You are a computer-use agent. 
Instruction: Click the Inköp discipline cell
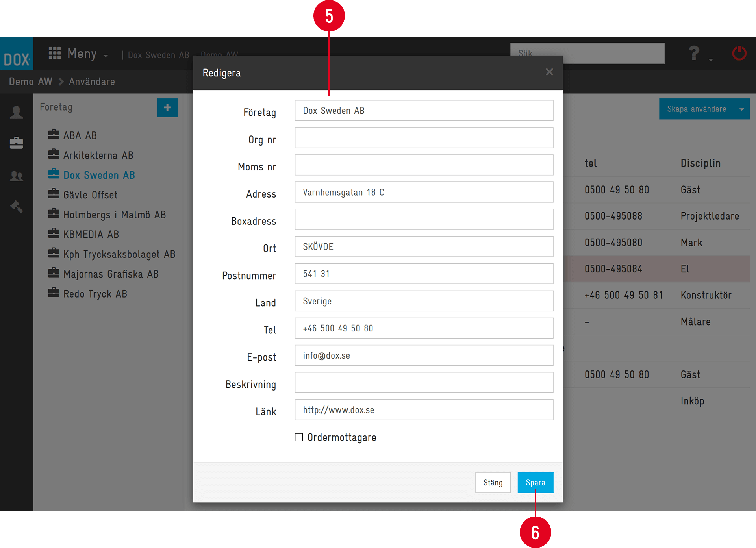coord(692,401)
